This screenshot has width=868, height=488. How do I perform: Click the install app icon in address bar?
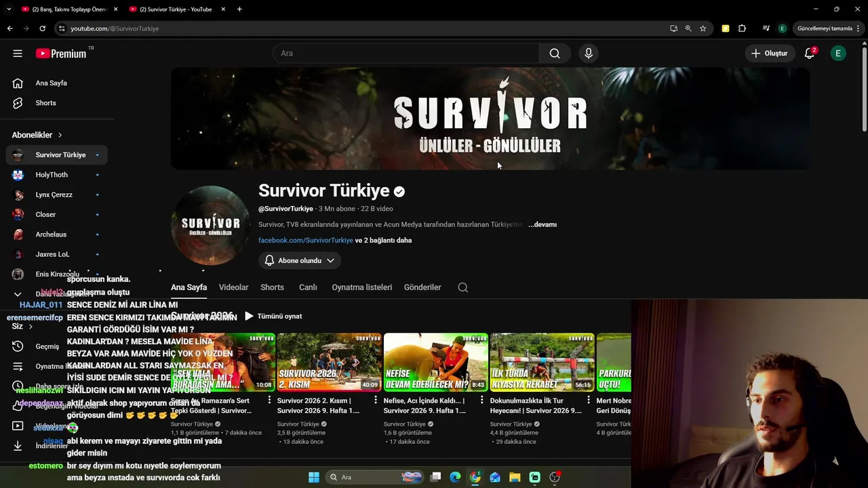673,28
